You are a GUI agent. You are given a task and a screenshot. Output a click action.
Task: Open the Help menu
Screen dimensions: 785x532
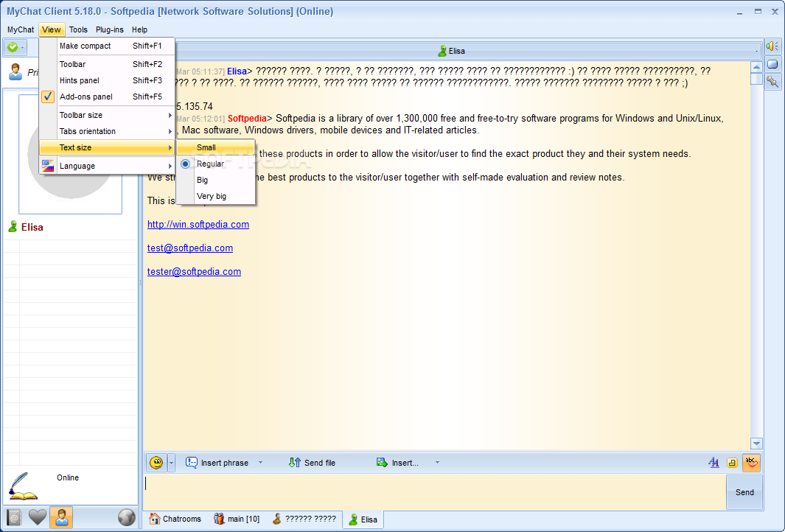click(139, 29)
